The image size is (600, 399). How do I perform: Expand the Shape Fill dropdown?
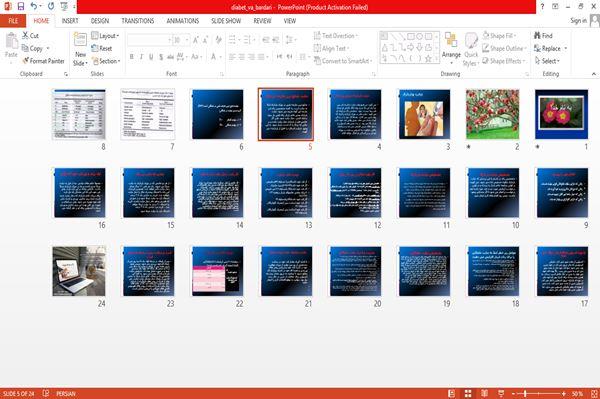499,36
